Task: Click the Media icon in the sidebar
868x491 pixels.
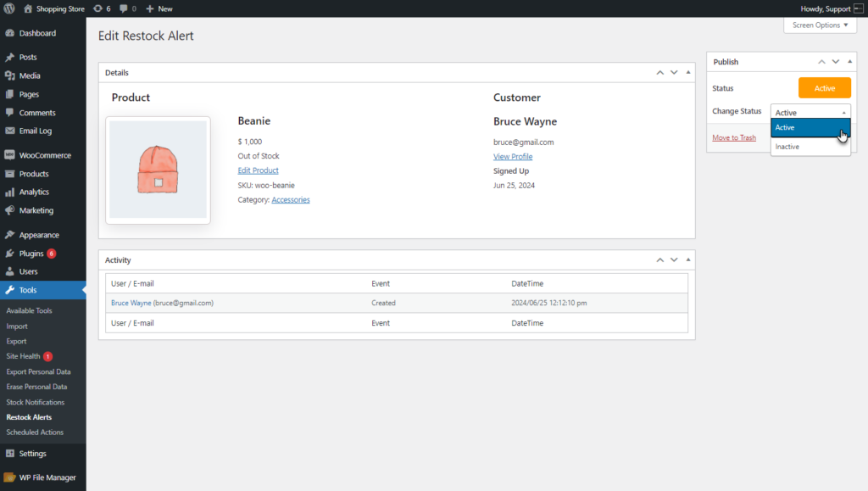Action: pos(10,75)
